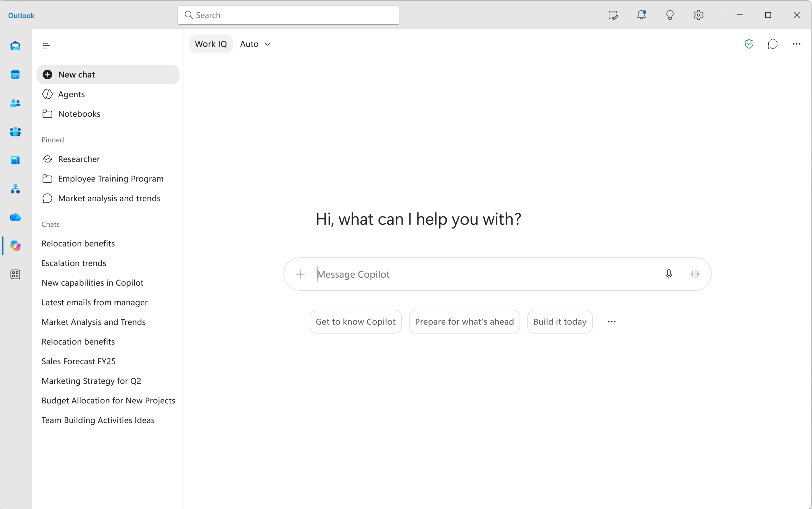Click Prepare for what's ahead suggestion
The image size is (812, 509).
(x=464, y=322)
